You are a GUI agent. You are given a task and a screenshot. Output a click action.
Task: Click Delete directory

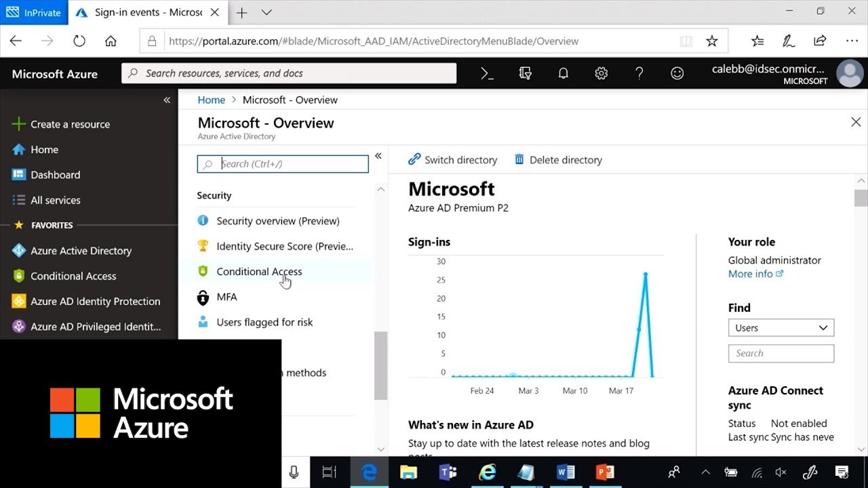[558, 160]
